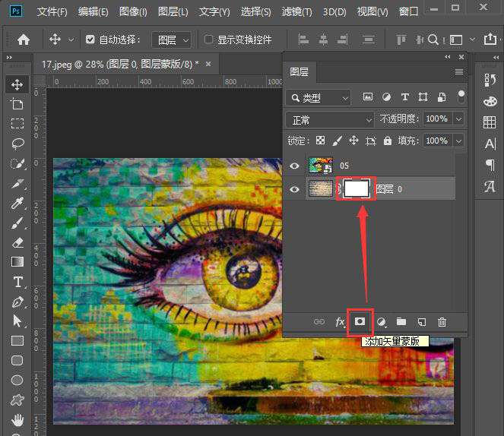Open the 正常 blend mode dropdown
This screenshot has height=436, width=504.
pyautogui.click(x=330, y=120)
